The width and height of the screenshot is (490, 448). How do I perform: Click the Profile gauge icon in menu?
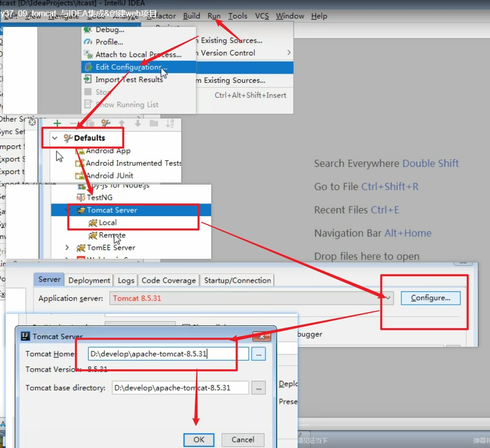coord(88,42)
